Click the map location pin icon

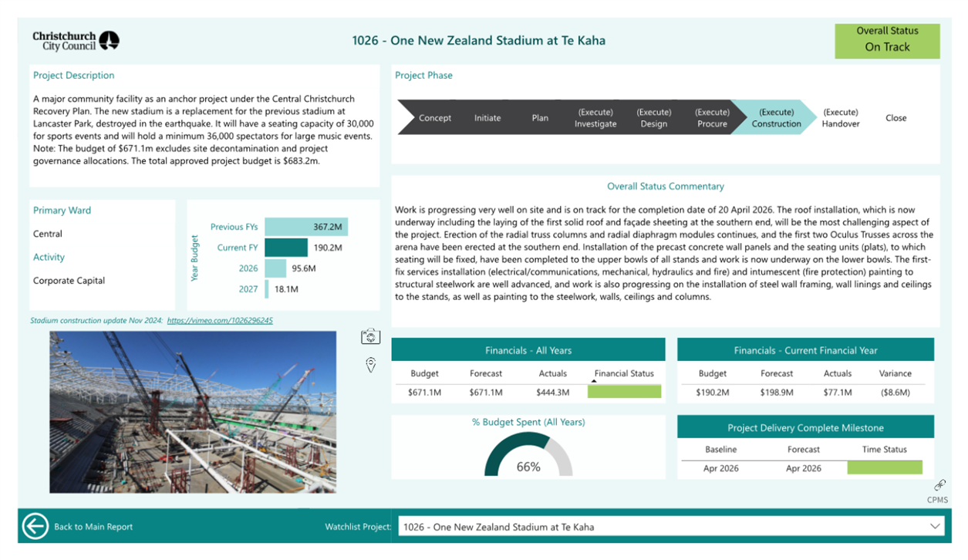click(x=371, y=365)
